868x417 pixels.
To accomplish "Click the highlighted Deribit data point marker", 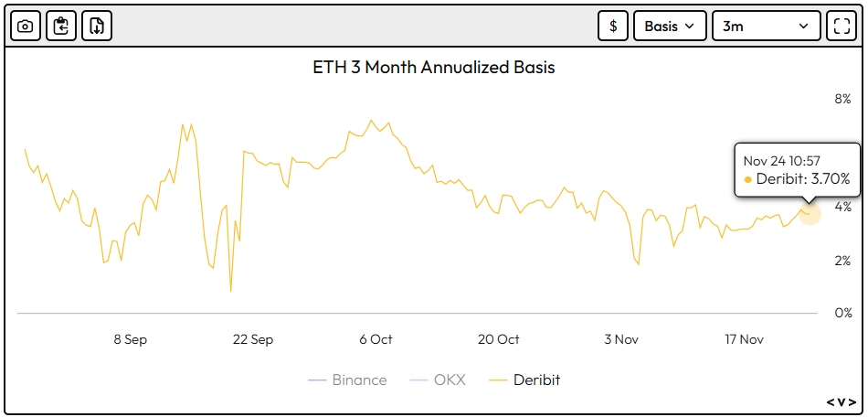I will tap(810, 214).
